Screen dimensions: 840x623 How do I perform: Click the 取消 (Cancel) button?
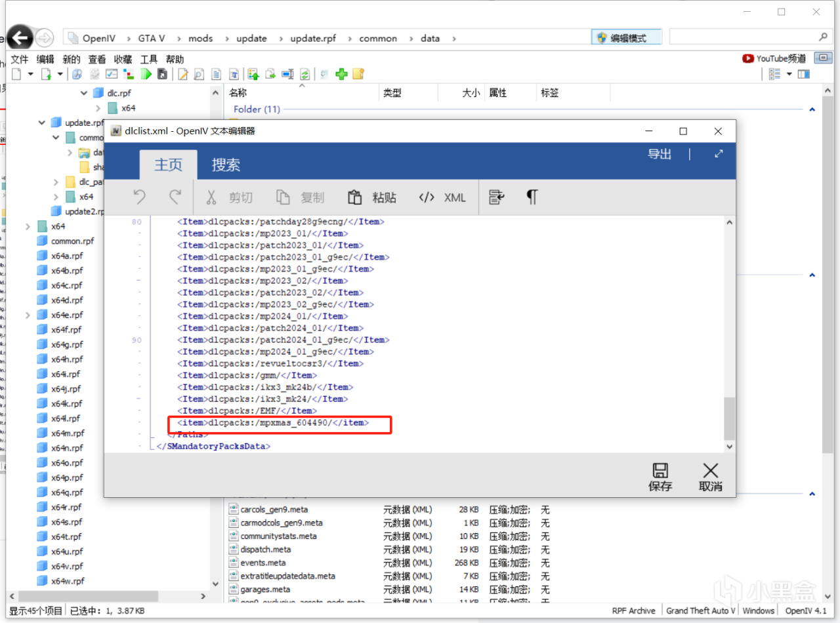(711, 477)
